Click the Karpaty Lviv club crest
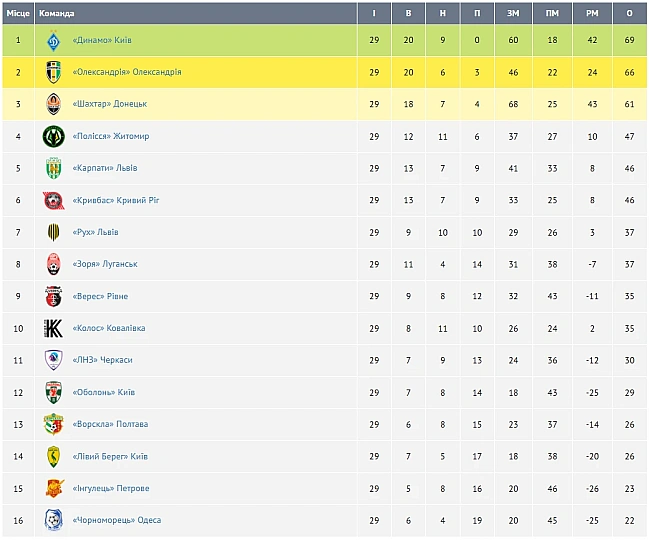Screen dimensions: 650x541 click(x=54, y=168)
